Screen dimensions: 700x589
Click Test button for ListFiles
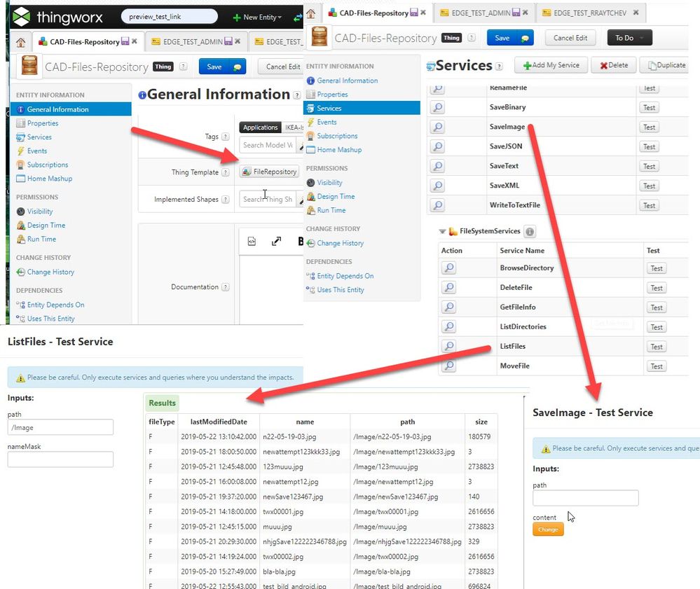click(x=657, y=347)
